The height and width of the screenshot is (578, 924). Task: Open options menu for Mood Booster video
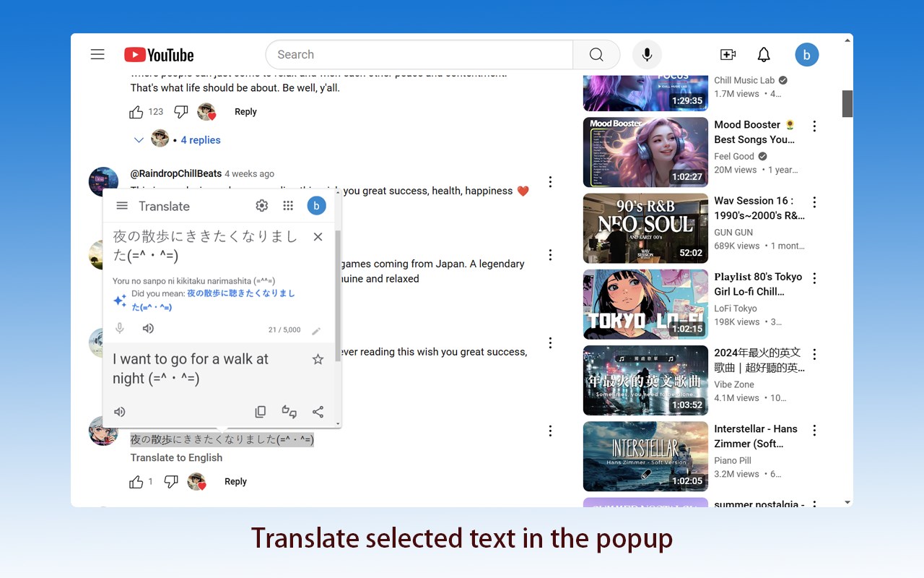(814, 126)
